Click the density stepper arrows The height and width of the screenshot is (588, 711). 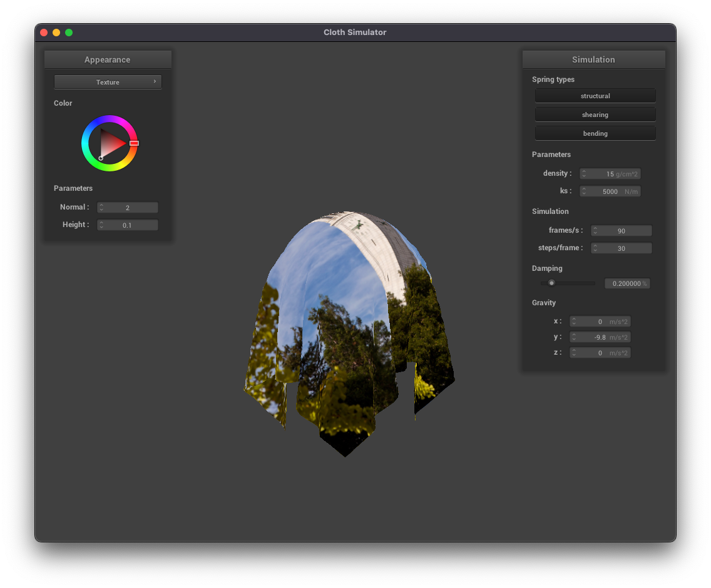(x=584, y=174)
